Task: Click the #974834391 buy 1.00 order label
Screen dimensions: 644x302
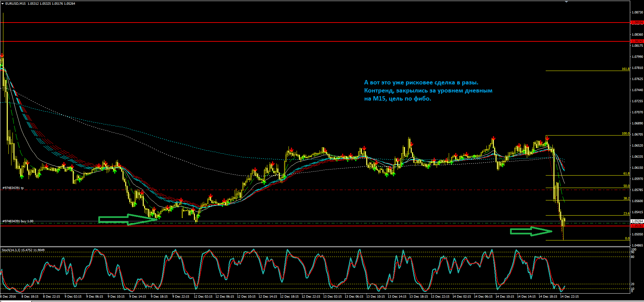Action: (18, 221)
